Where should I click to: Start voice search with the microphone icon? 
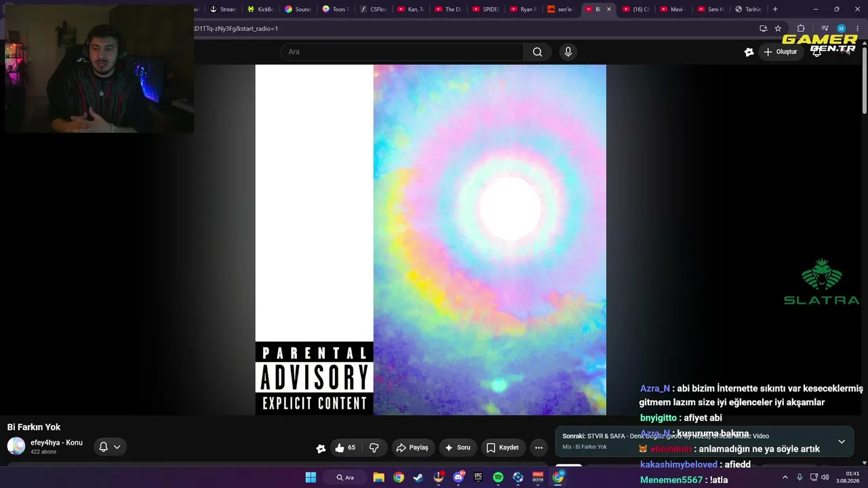[568, 52]
